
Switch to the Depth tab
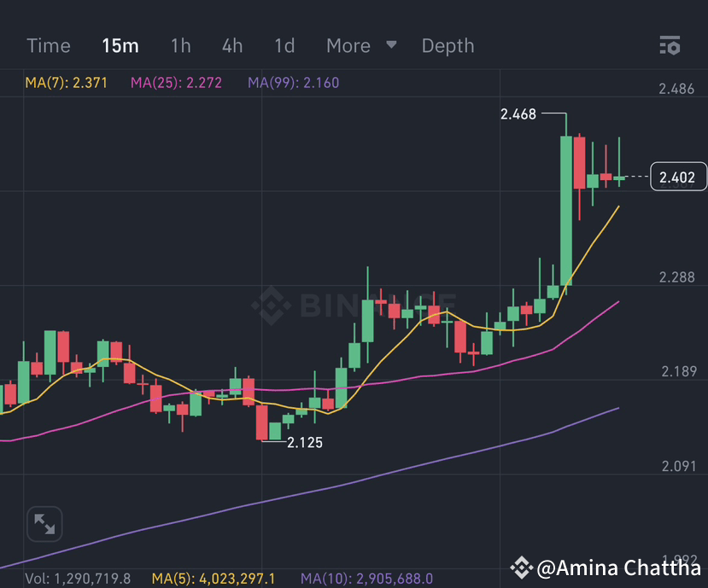(448, 46)
